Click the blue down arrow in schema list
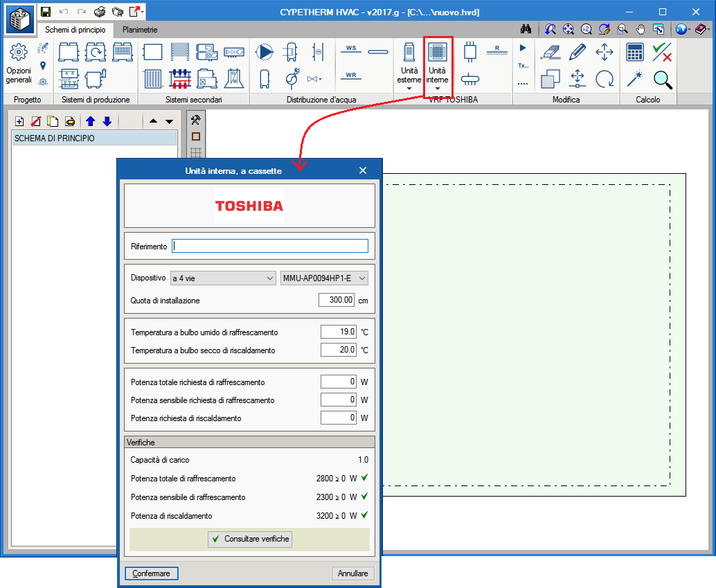The image size is (716, 588). pyautogui.click(x=107, y=121)
